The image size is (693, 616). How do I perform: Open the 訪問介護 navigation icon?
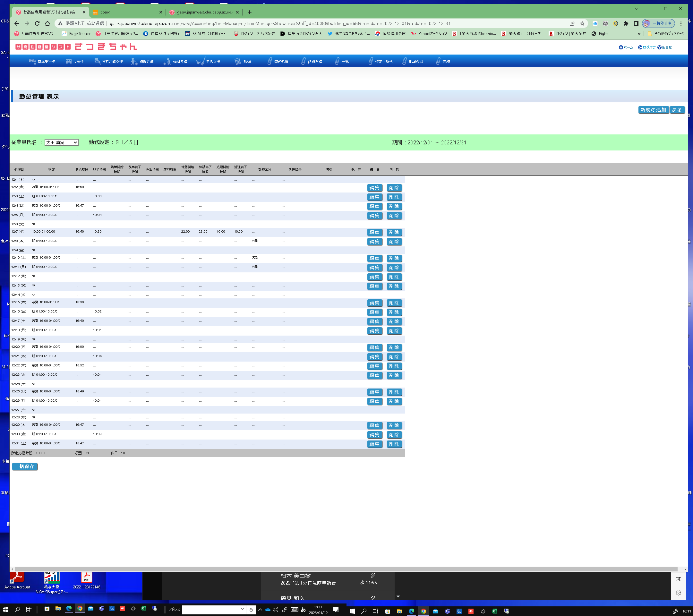click(x=134, y=61)
